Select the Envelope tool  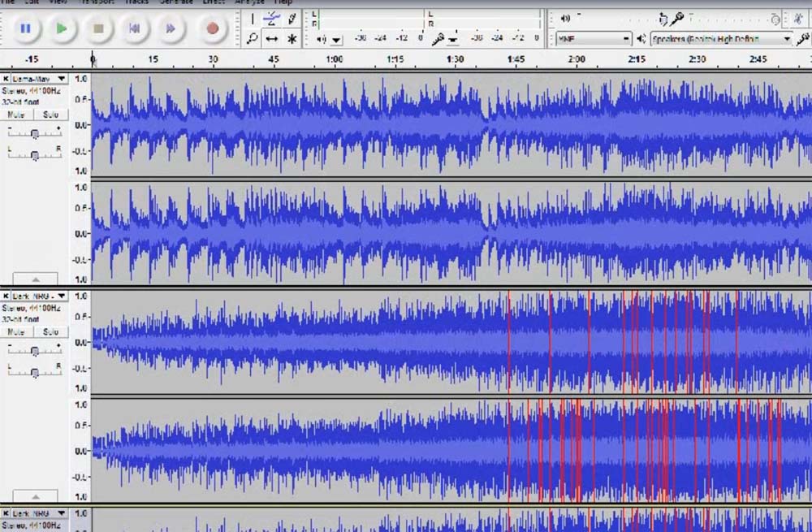pos(272,19)
